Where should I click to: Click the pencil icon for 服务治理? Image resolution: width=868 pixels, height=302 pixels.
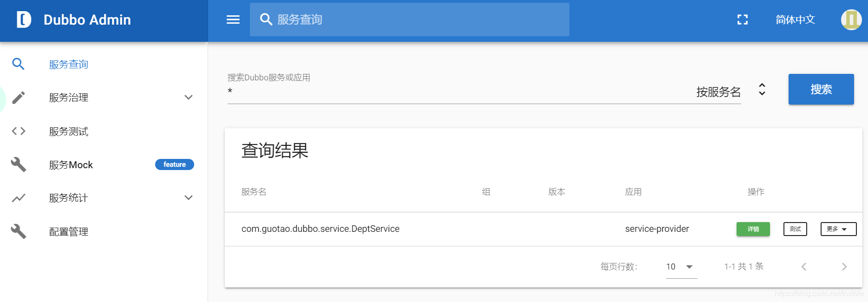pyautogui.click(x=18, y=98)
